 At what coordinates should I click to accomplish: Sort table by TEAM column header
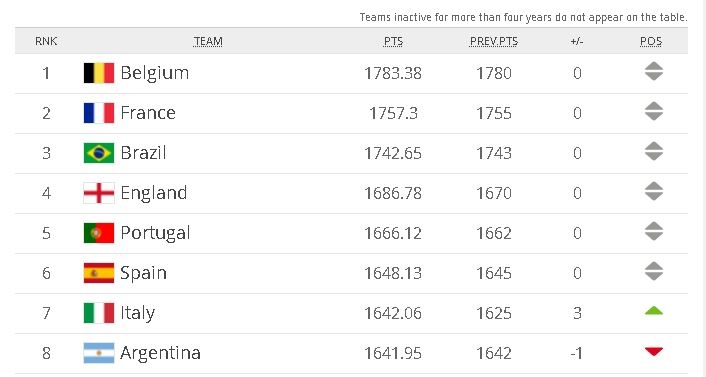(x=208, y=41)
